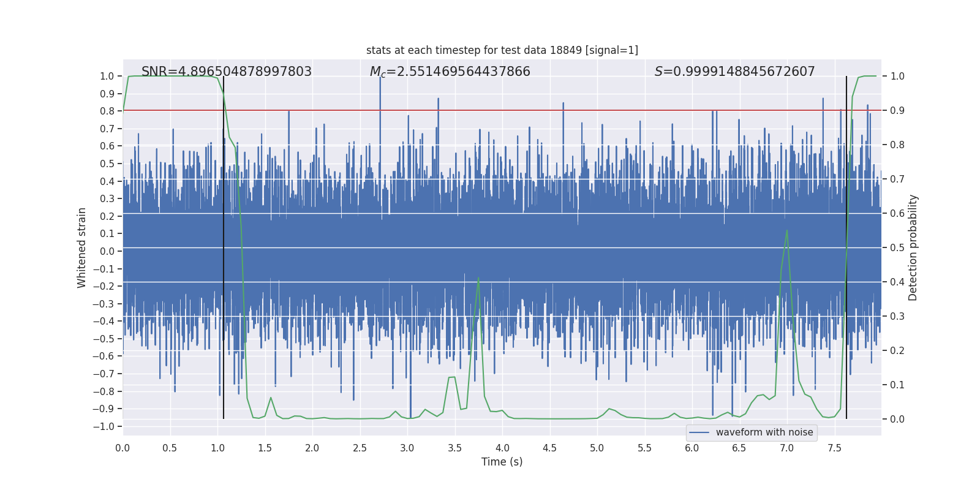Image resolution: width=980 pixels, height=490 pixels.
Task: Click the black vertical marker near 1.0 seconds
Action: [224, 247]
